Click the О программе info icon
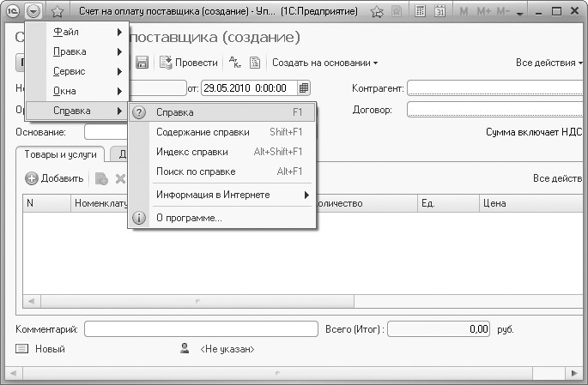Image resolution: width=588 pixels, height=385 pixels. (x=139, y=218)
